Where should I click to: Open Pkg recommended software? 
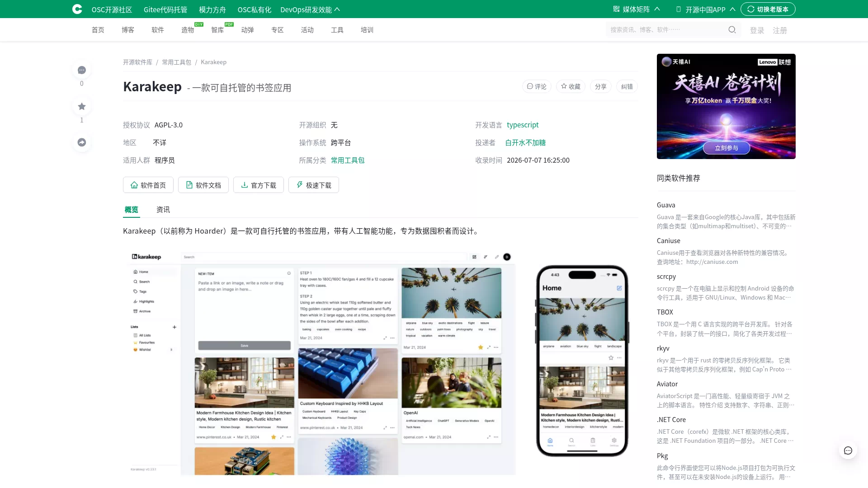coord(662,456)
